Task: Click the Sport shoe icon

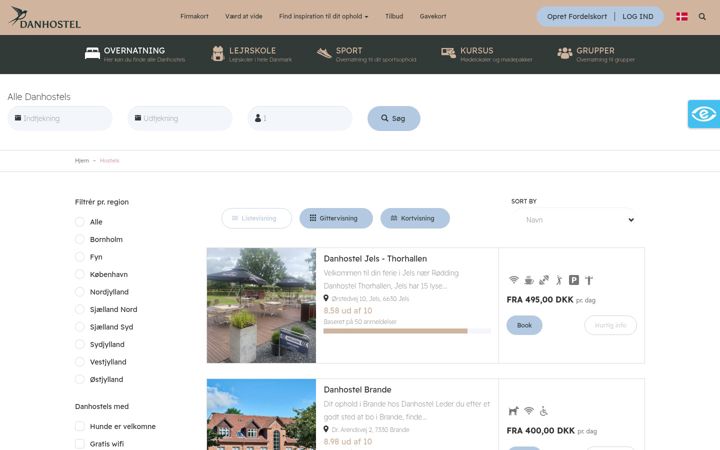Action: tap(324, 53)
